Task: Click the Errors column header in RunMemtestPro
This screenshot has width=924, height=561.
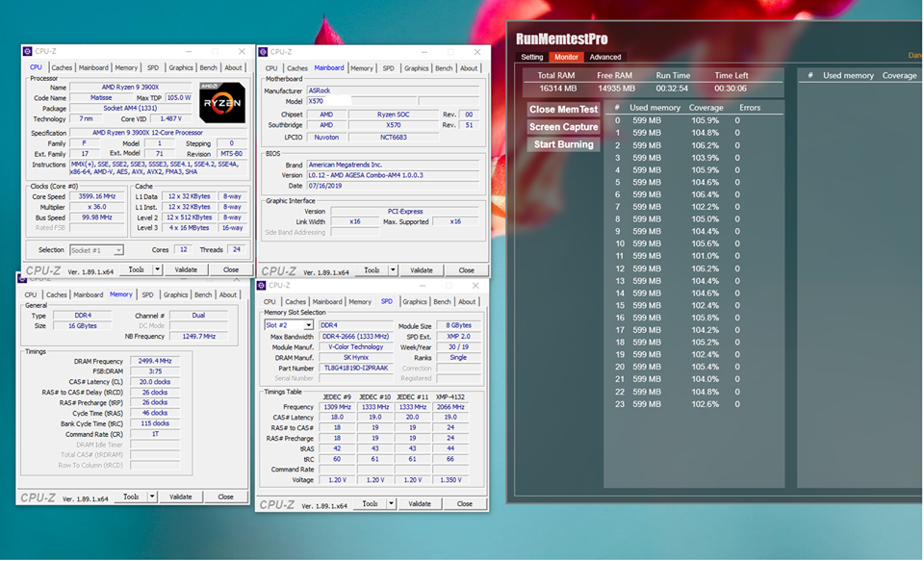Action: pyautogui.click(x=750, y=108)
